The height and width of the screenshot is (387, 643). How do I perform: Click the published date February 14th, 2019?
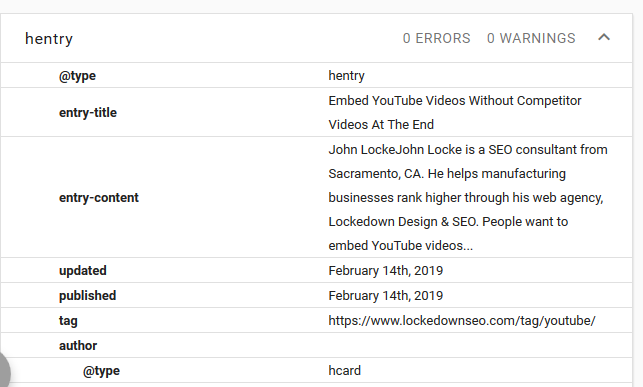(x=386, y=296)
